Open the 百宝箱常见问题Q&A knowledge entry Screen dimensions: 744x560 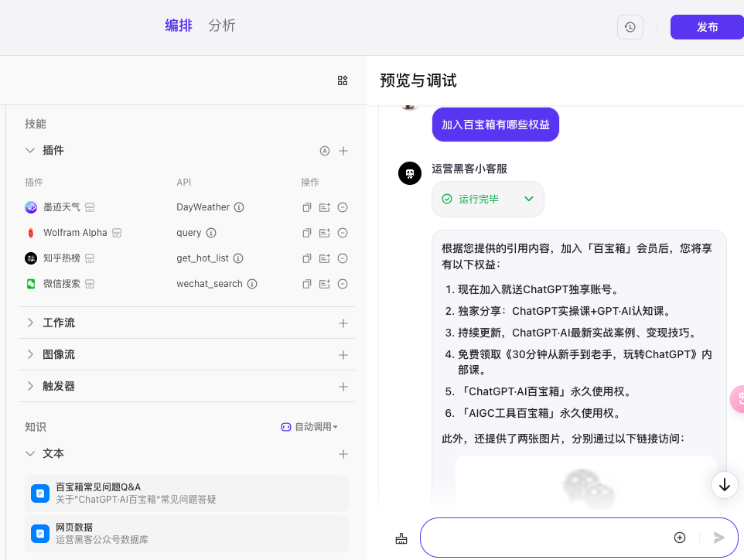point(186,493)
